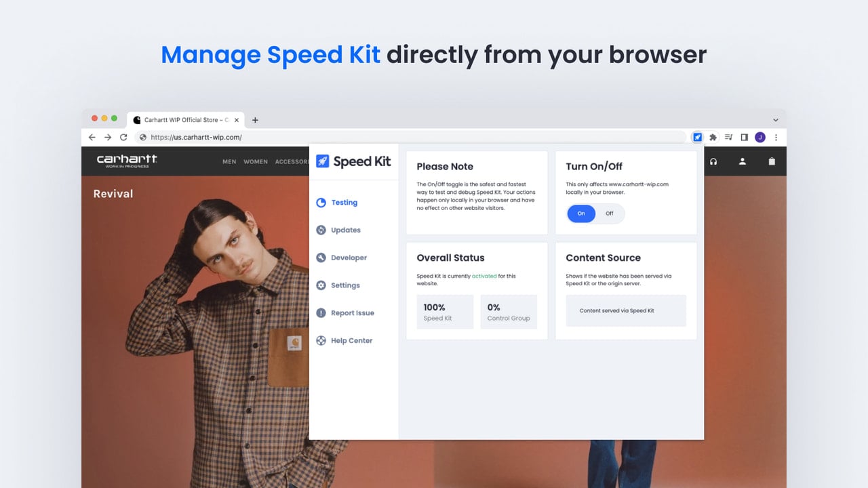The height and width of the screenshot is (488, 868).
Task: Open the Help Center label
Action: click(x=352, y=340)
